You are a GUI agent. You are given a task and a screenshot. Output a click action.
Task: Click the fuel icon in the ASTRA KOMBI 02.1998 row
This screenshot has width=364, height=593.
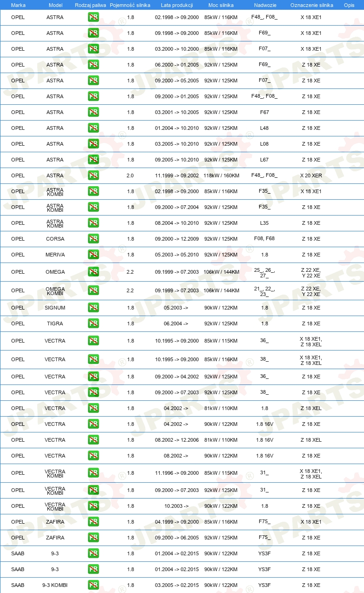point(93,191)
